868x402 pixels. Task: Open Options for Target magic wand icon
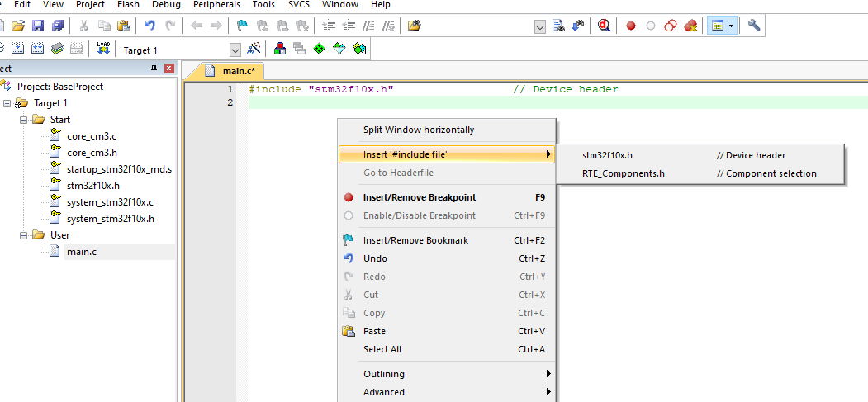tap(254, 49)
